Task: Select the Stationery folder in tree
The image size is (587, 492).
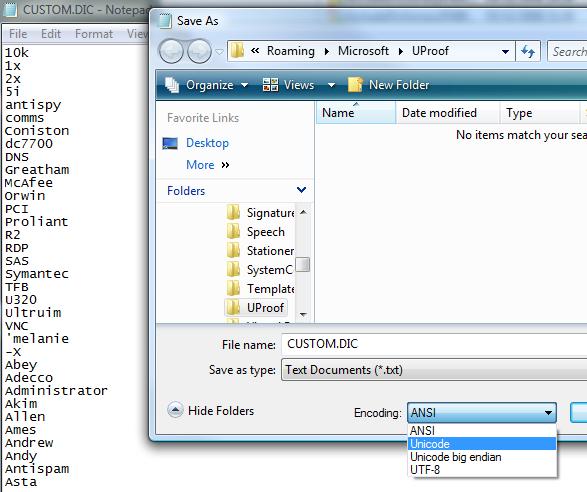Action: [x=261, y=250]
